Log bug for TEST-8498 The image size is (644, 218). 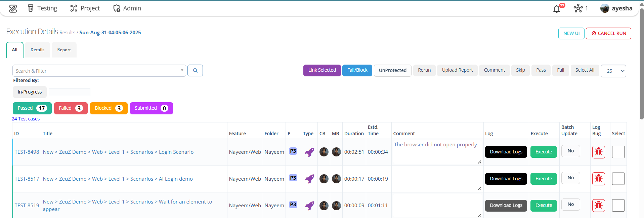pos(598,152)
